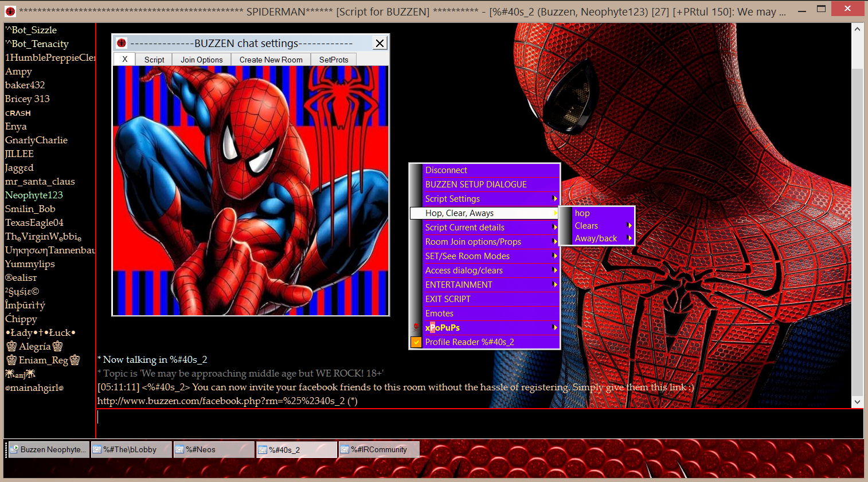The height and width of the screenshot is (482, 868).
Task: Switch to the %#IRCommunity window button
Action: 379,449
